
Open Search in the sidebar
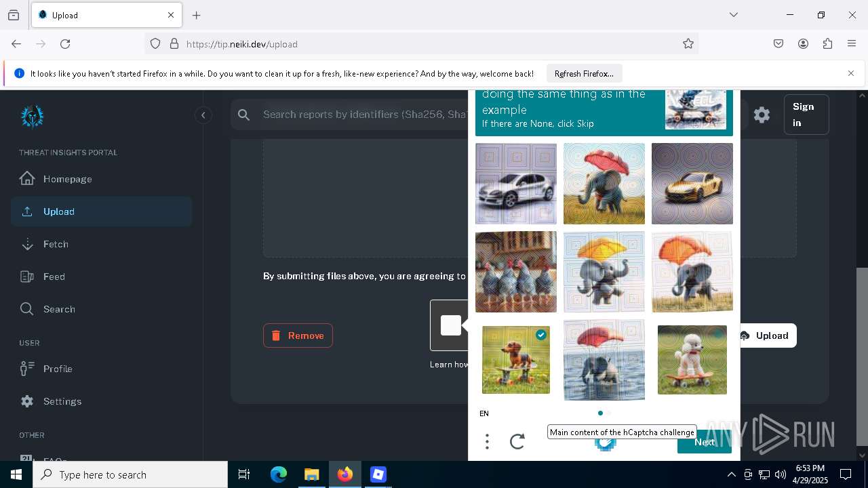tap(101, 309)
